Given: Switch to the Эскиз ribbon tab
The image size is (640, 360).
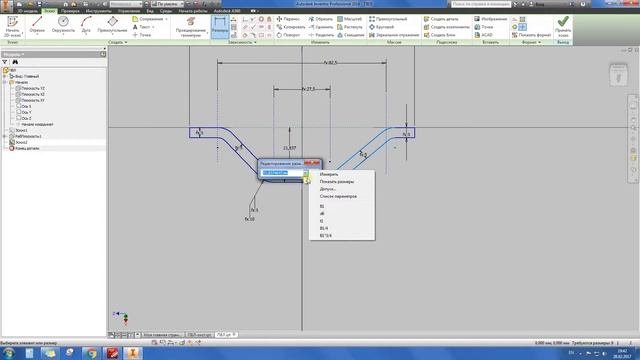Looking at the screenshot, I should point(49,11).
